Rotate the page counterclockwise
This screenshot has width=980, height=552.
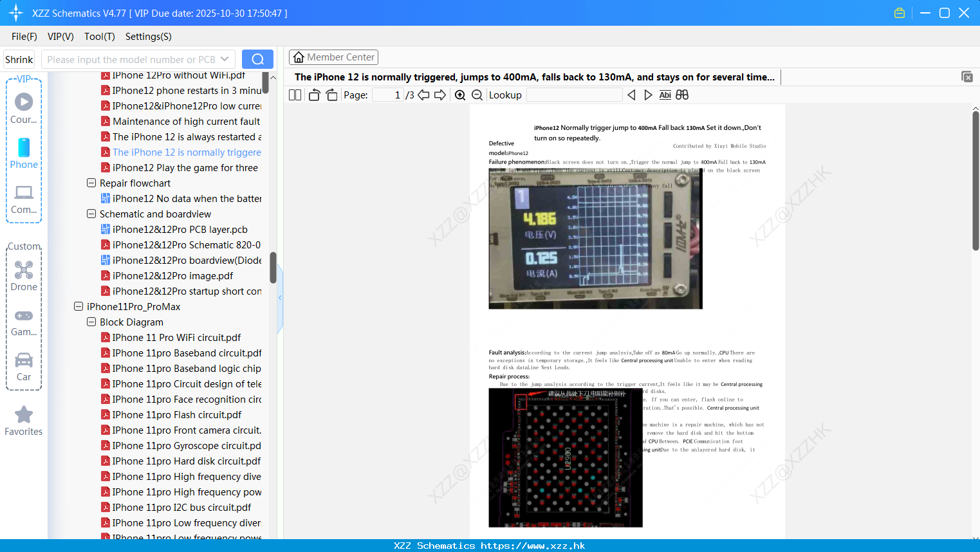click(x=314, y=95)
